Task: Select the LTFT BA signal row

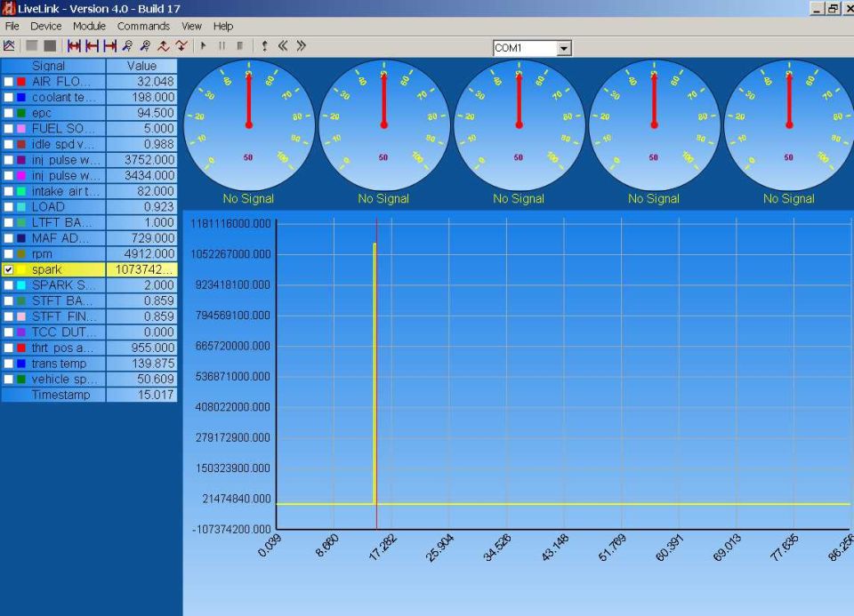Action: click(x=89, y=222)
